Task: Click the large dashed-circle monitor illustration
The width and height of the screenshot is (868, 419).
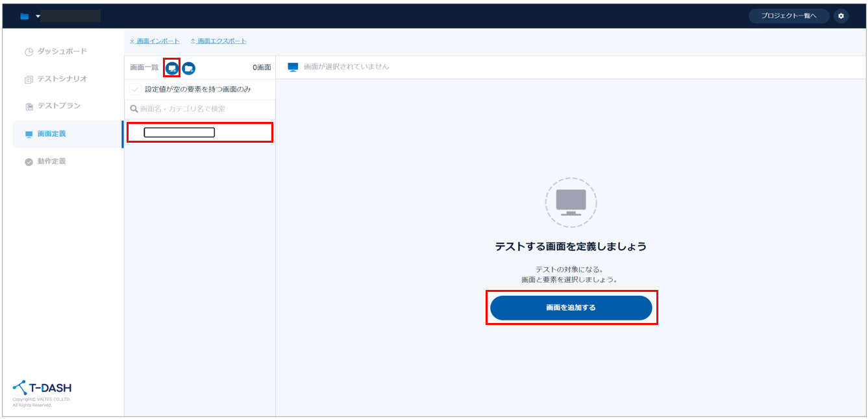Action: coord(571,202)
